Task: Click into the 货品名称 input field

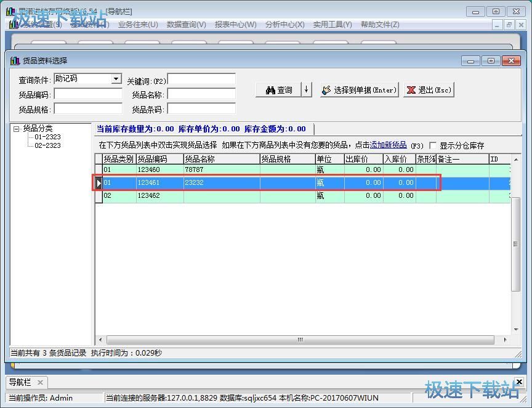Action: pyautogui.click(x=201, y=94)
